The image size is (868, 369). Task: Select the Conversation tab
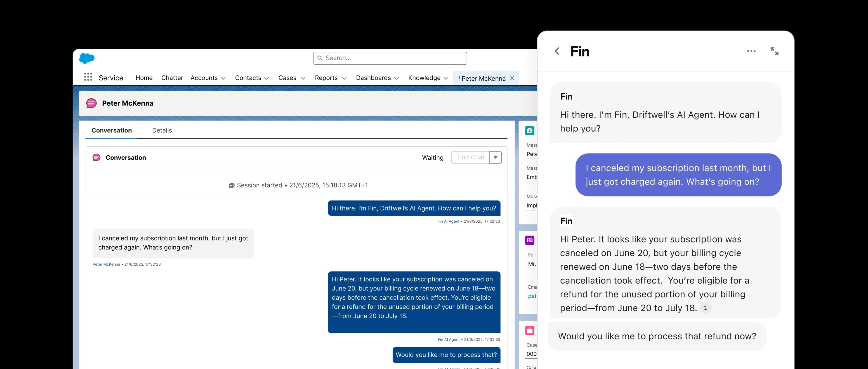pyautogui.click(x=111, y=130)
